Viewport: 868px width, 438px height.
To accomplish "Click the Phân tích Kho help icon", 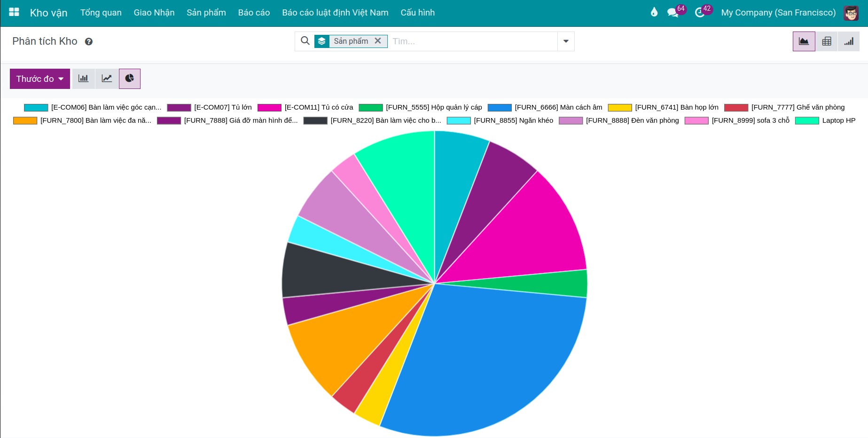I will pos(88,42).
